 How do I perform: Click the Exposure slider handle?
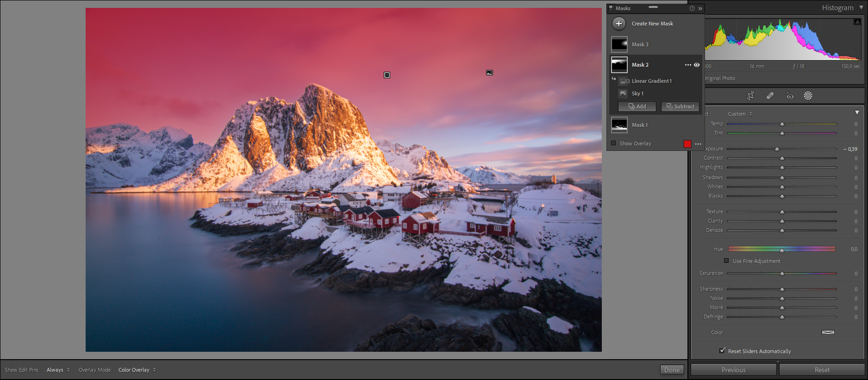tap(777, 149)
